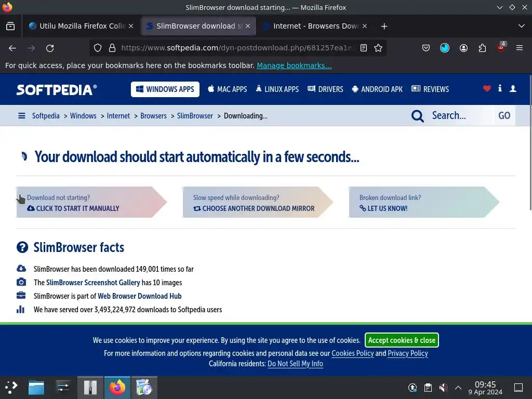
Task: Go to Internet breadcrumb link
Action: pos(118,116)
